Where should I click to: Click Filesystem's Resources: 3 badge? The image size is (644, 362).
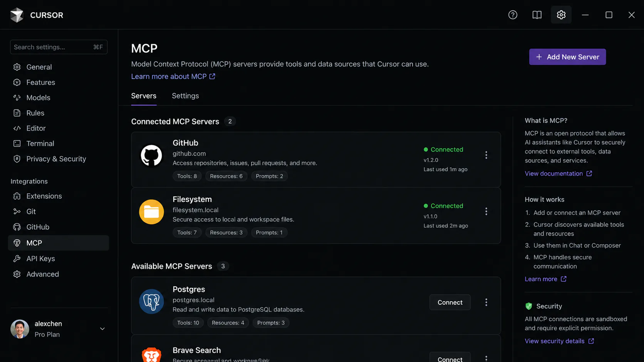(226, 233)
